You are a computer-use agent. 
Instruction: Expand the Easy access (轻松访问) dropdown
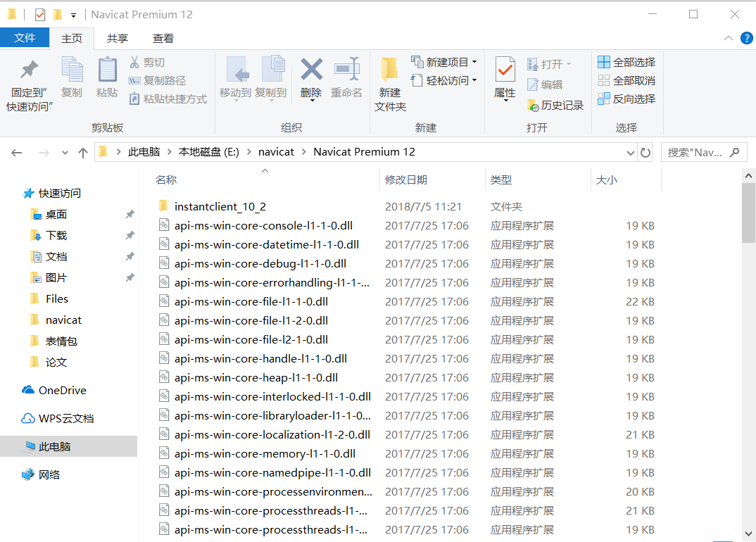(474, 80)
